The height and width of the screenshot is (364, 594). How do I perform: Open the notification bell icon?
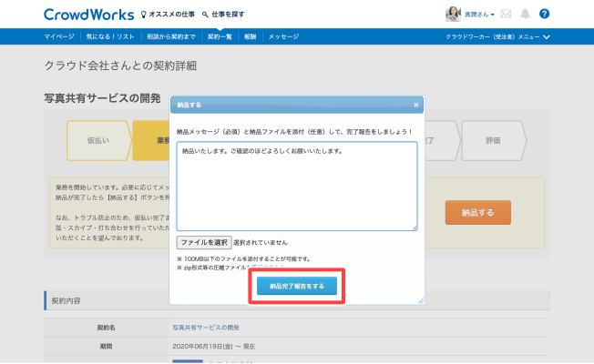click(x=525, y=15)
